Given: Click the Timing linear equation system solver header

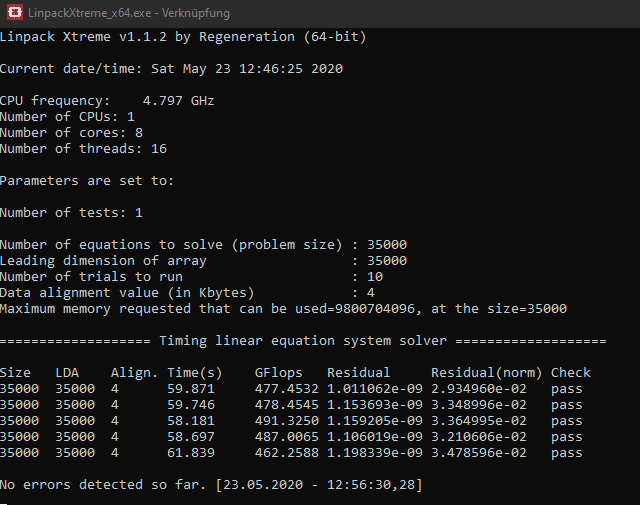Looking at the screenshot, I should [303, 341].
